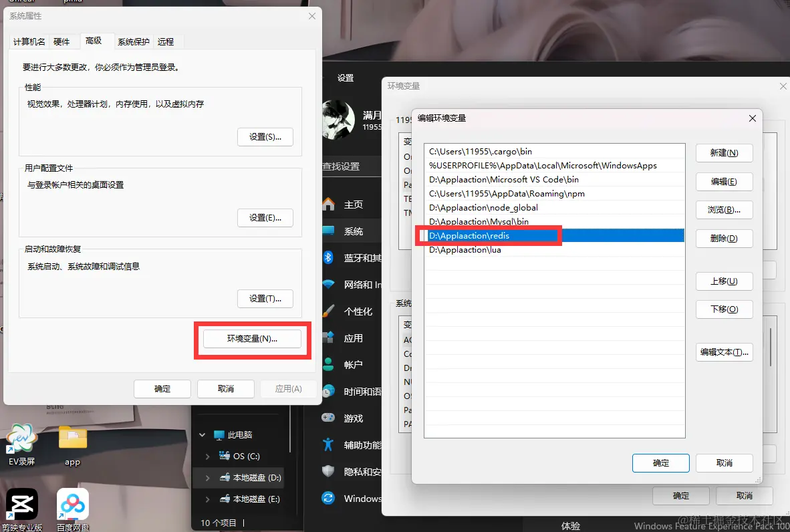This screenshot has width=790, height=532.
Task: Open performance 设置(S)... button
Action: tap(265, 137)
